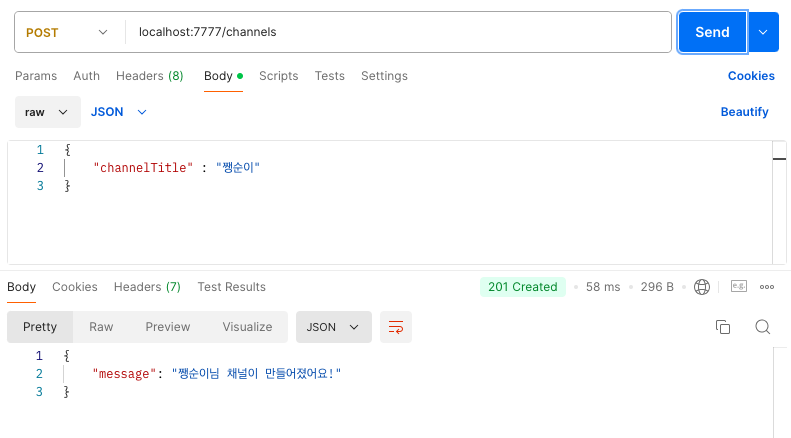Open the raw body type dropdown

pos(47,112)
